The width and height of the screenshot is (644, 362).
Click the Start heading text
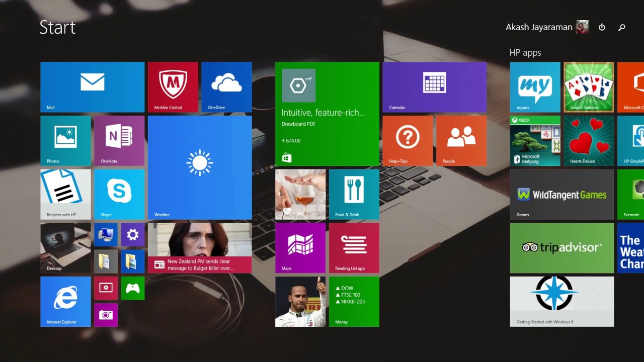pos(57,27)
